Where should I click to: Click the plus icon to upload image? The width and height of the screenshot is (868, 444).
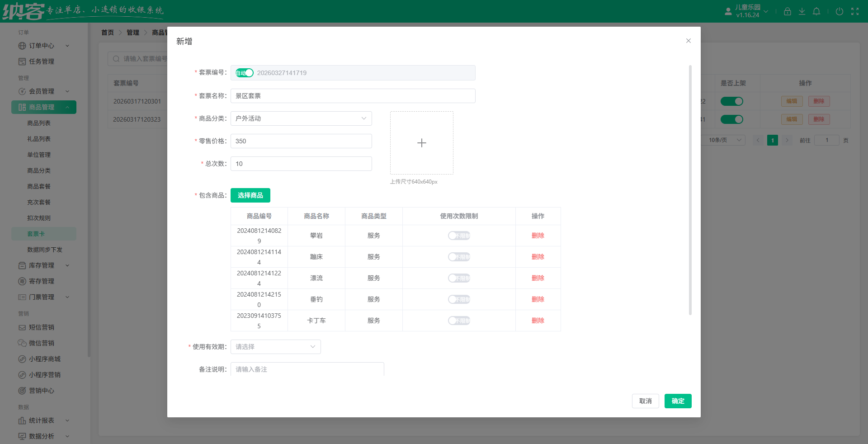click(421, 143)
